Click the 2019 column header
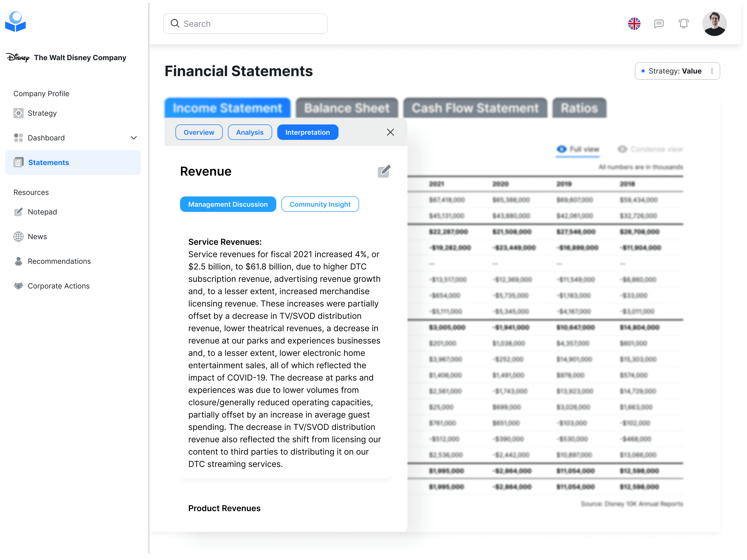 (x=564, y=184)
